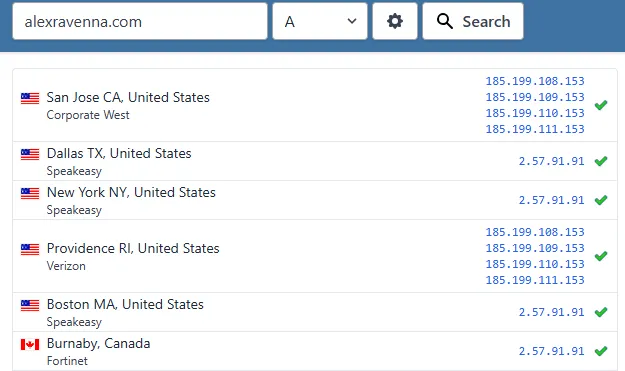Screen dimensions: 625x371
Task: Click the Search button
Action: click(x=473, y=21)
